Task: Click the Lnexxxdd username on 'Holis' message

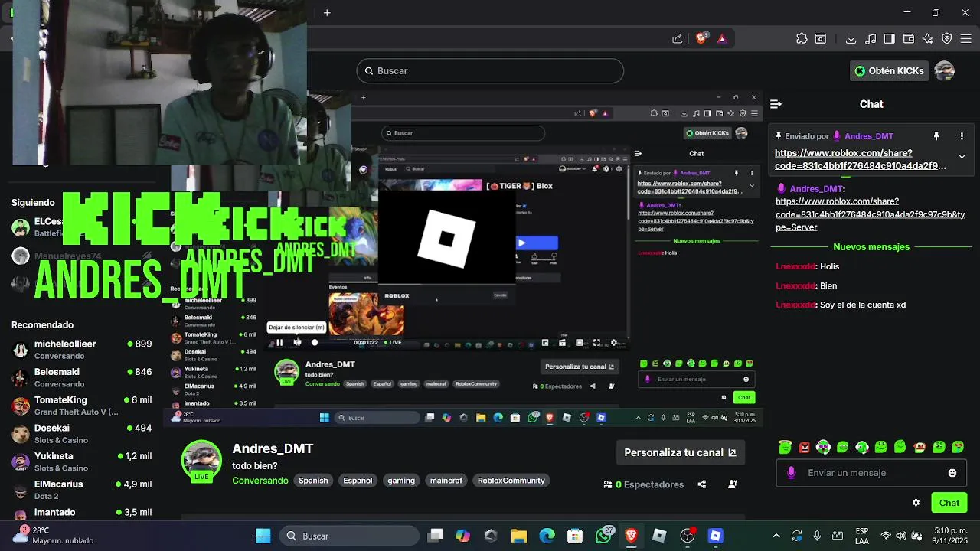Action: (795, 266)
